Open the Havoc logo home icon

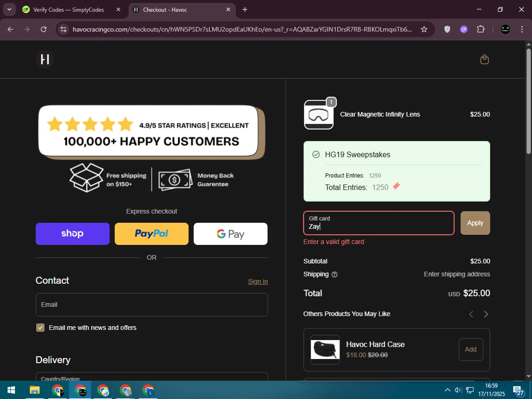click(x=45, y=59)
